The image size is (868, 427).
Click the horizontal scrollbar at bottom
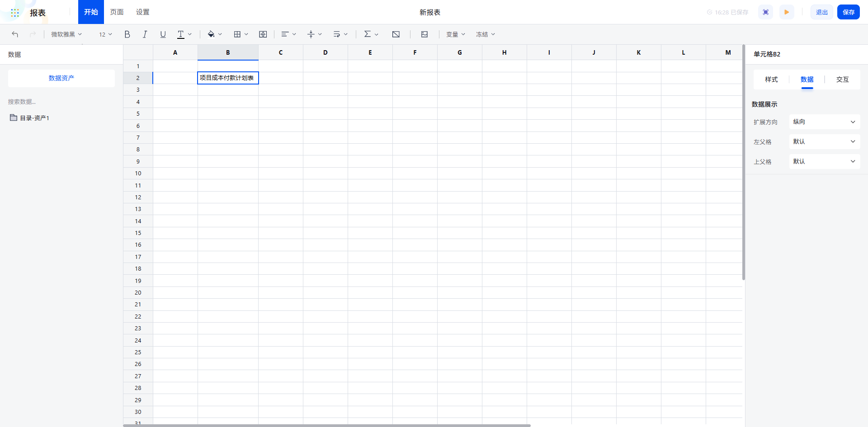(327, 425)
